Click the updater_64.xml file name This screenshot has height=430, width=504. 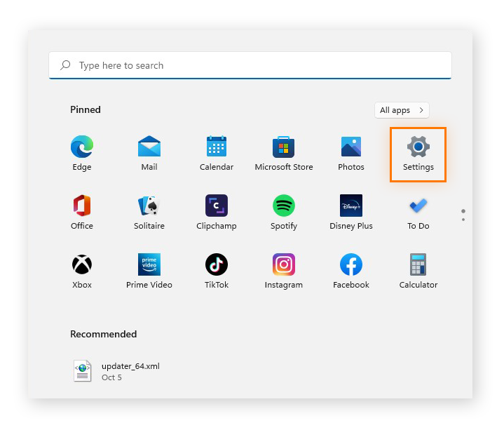[130, 366]
